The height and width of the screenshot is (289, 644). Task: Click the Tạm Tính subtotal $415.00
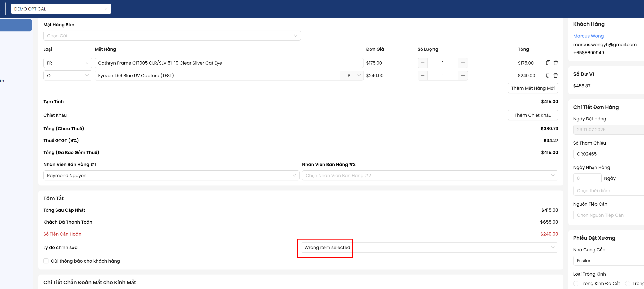[x=550, y=102]
